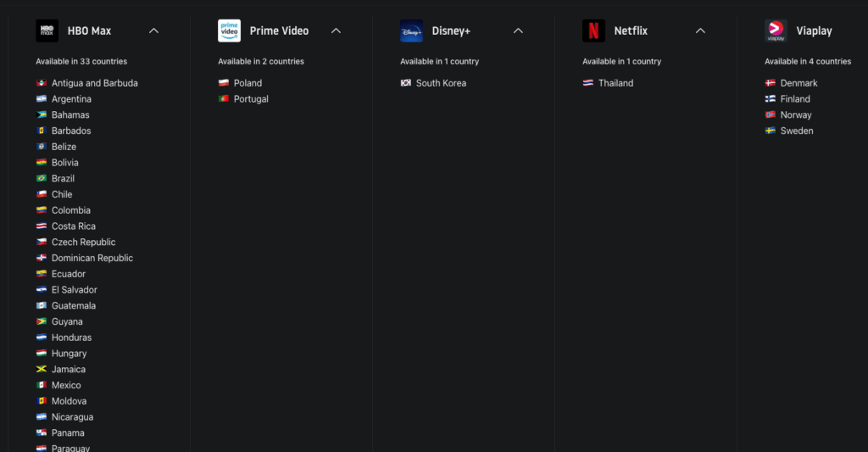Collapse the Netflix section chevron

tap(700, 31)
